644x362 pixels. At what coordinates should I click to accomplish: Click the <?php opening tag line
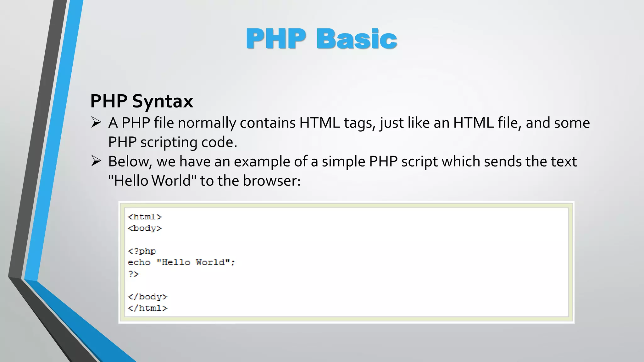pyautogui.click(x=142, y=251)
